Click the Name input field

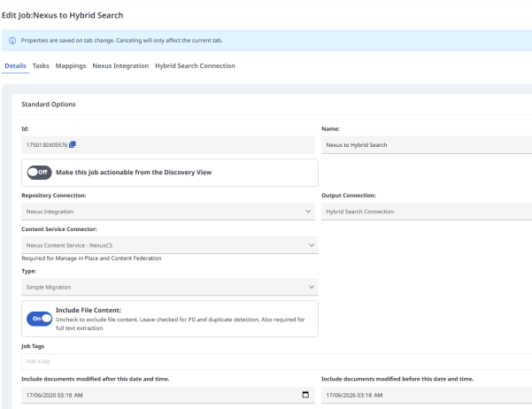click(425, 145)
